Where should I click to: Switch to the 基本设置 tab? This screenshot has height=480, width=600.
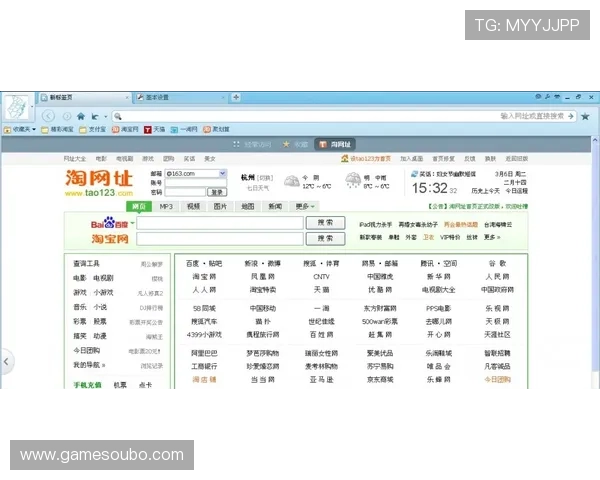181,98
